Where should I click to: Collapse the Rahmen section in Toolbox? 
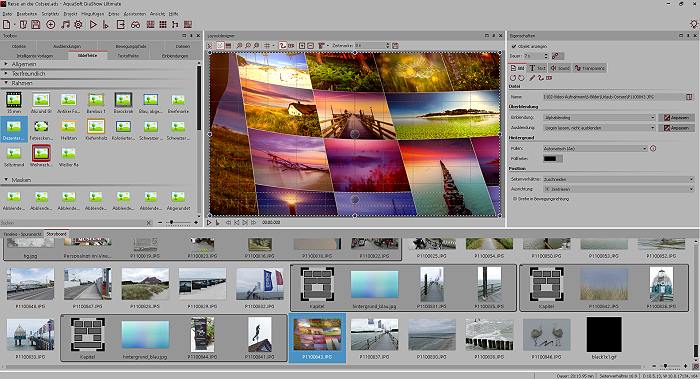point(6,83)
